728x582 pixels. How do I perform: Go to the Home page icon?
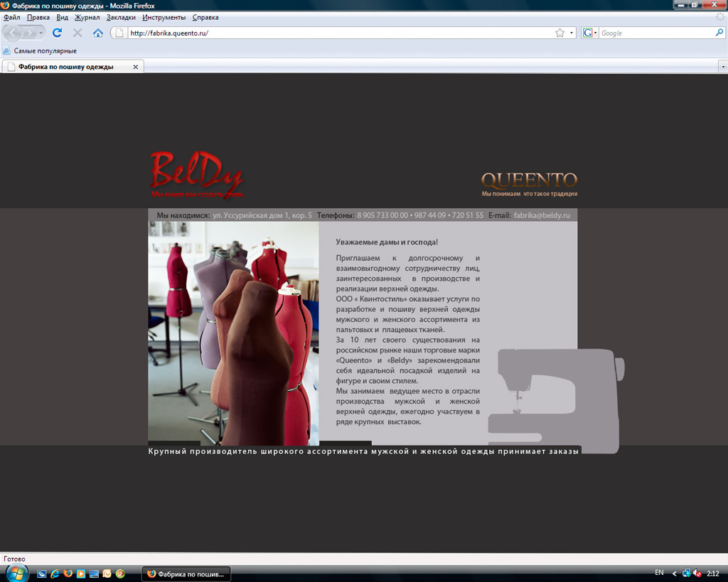[97, 33]
